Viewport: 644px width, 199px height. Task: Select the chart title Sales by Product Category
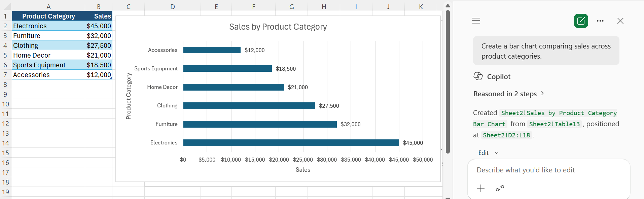278,27
